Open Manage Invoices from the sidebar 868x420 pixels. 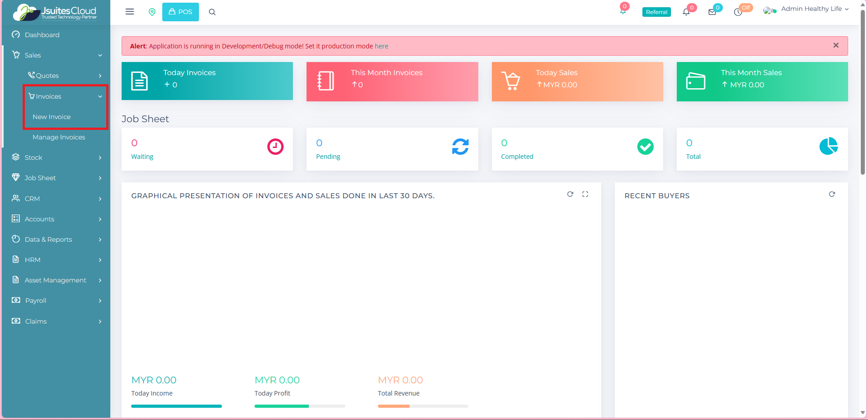click(x=59, y=137)
